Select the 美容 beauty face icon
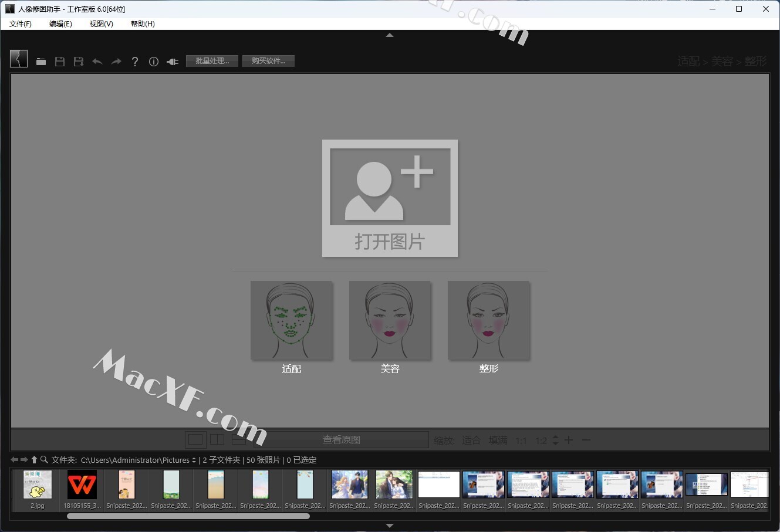The height and width of the screenshot is (532, 780). coord(390,320)
